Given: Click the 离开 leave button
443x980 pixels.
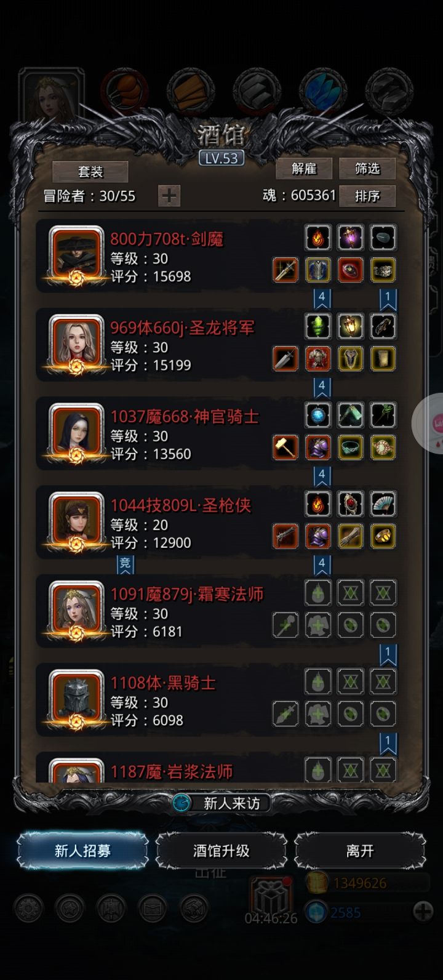Looking at the screenshot, I should point(360,851).
